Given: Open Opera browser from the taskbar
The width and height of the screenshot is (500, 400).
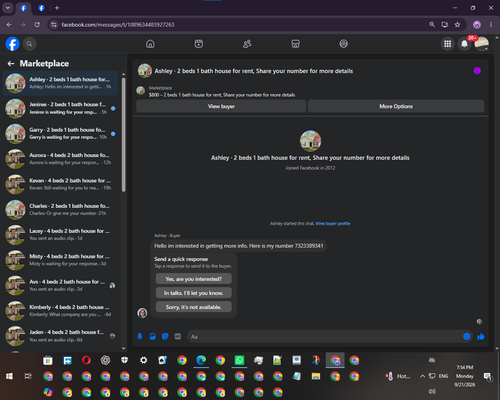Looking at the screenshot, I should point(86,360).
